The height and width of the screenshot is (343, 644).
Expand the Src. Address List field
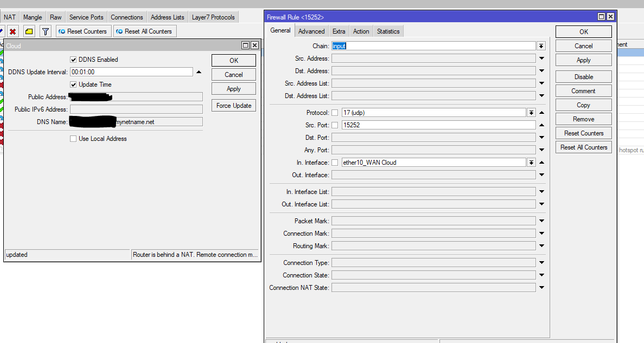[542, 83]
